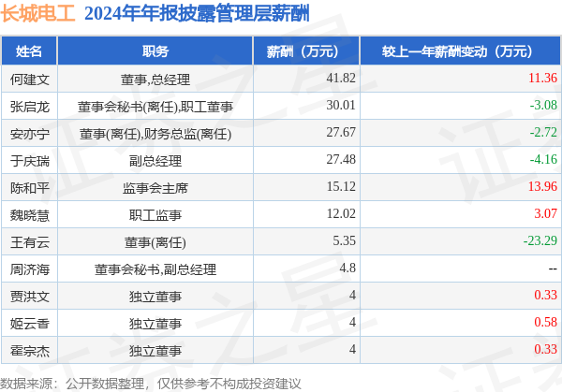Click the salary value 27.67
The width and height of the screenshot is (562, 392).
[341, 133]
